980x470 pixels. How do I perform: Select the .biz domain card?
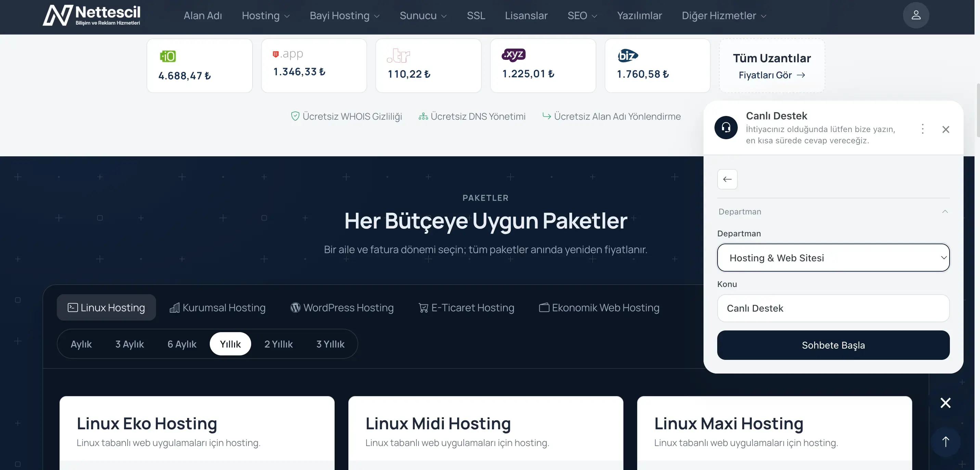(x=657, y=65)
